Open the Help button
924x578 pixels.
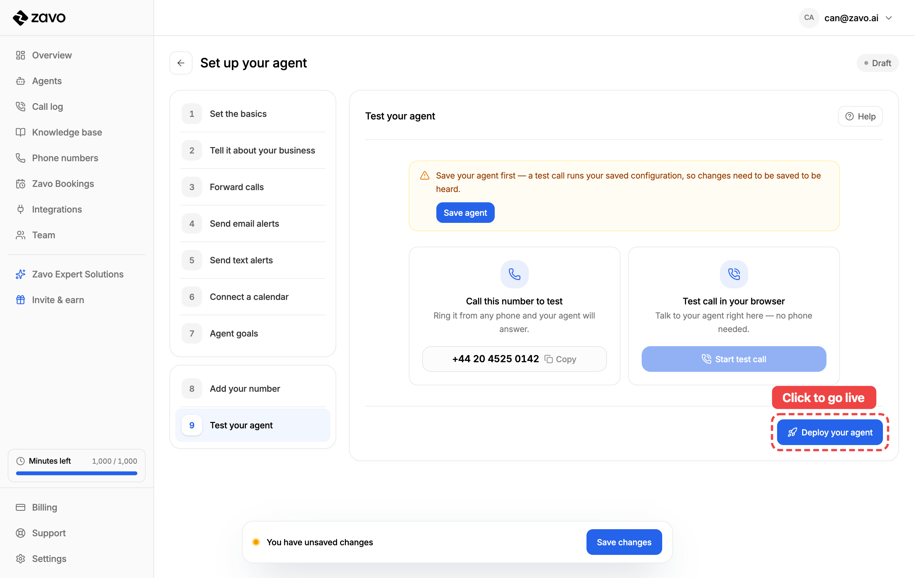pyautogui.click(x=860, y=116)
